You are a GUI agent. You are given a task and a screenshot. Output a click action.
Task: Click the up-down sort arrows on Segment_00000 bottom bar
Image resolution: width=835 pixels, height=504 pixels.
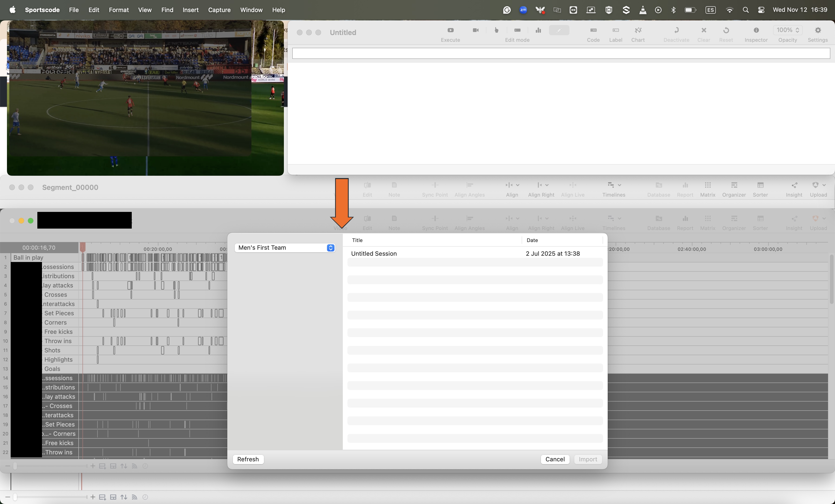click(124, 497)
